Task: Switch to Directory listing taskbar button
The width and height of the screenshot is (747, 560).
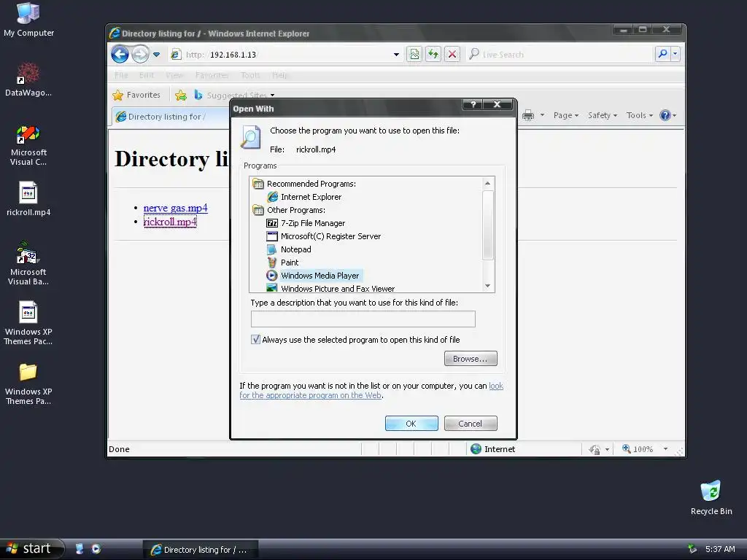Action: coord(201,550)
